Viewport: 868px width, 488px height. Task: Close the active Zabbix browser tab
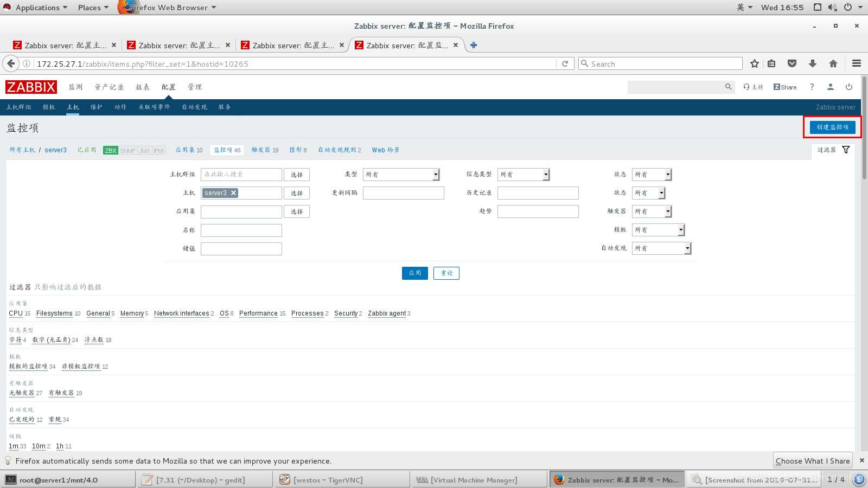456,45
